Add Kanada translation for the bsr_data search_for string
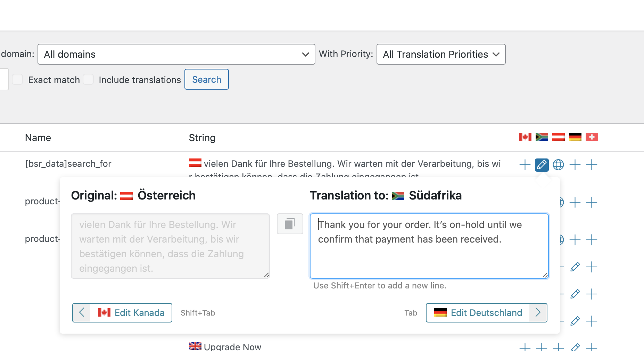Viewport: 644px width, 351px height. point(525,165)
